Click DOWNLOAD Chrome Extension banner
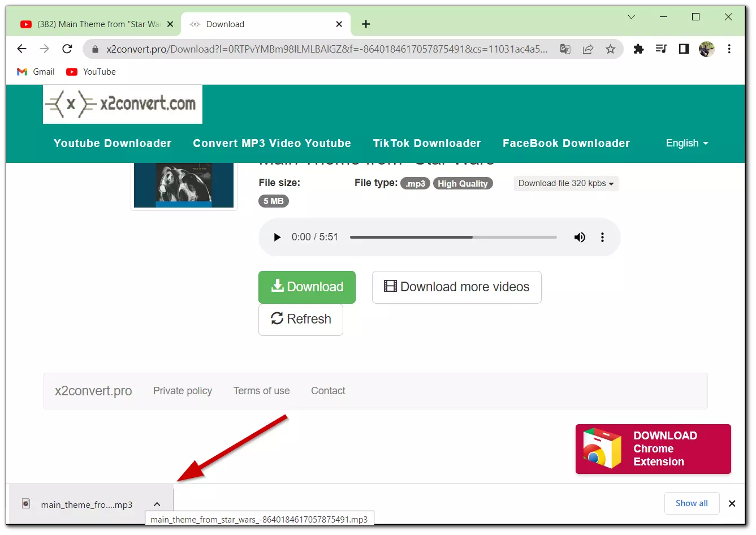Image resolution: width=756 pixels, height=535 pixels. (653, 449)
